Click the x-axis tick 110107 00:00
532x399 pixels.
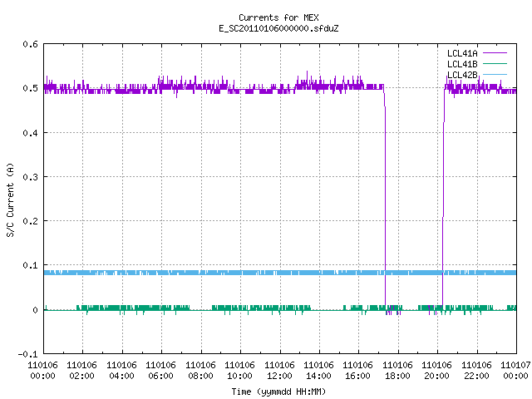pos(515,371)
